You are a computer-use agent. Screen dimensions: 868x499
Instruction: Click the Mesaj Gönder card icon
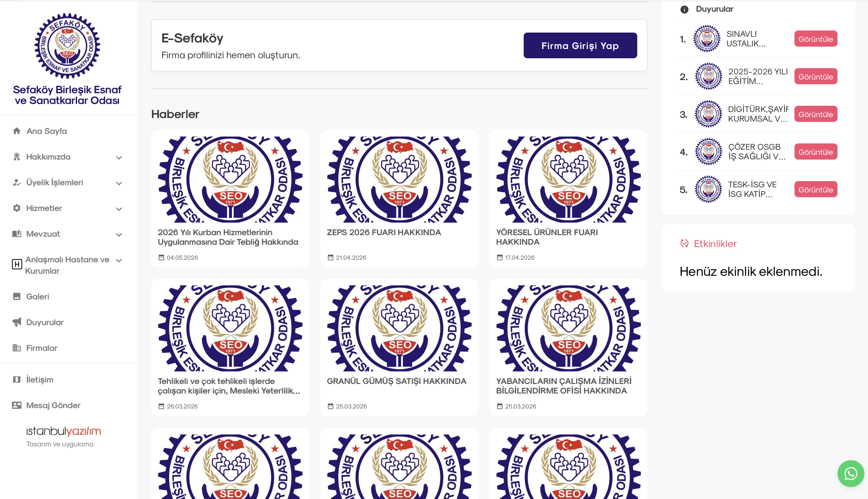(17, 405)
